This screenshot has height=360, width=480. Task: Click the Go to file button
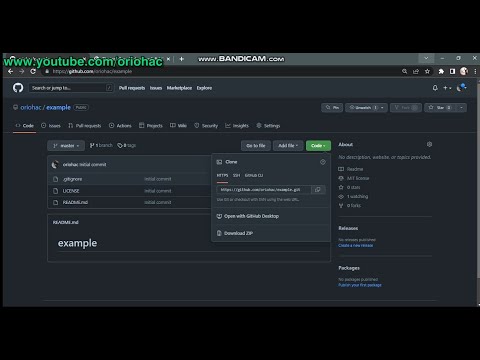[256, 146]
